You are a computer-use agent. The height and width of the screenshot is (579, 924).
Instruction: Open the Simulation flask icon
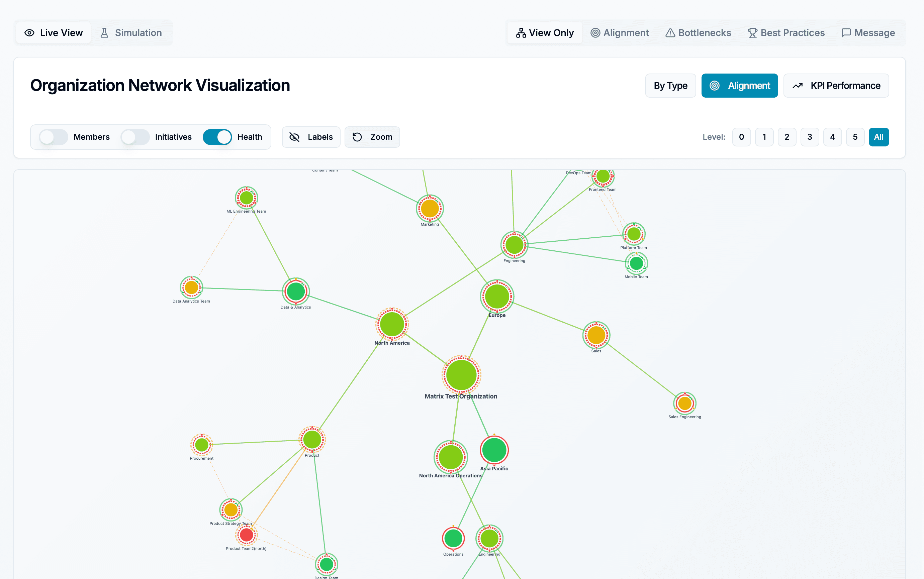[x=104, y=32]
